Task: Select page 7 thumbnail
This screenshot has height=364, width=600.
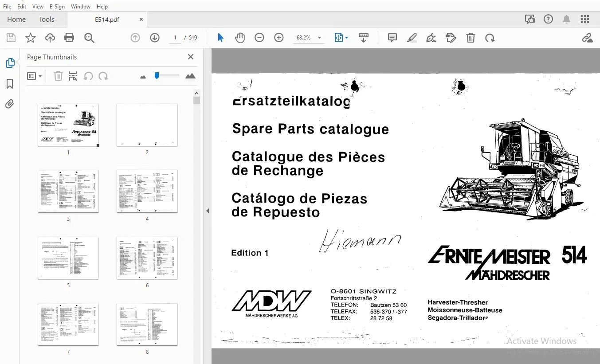Action: [x=68, y=325]
